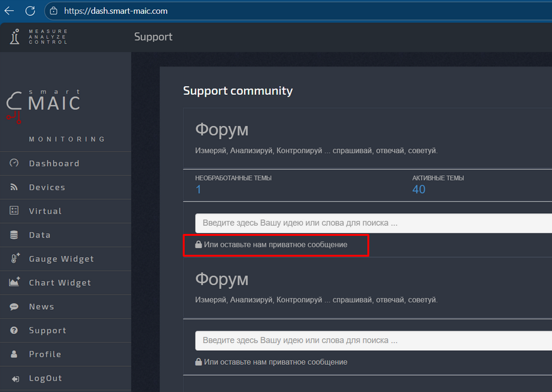
Task: Click the Chart Widget area-chart icon
Action: [x=14, y=283]
